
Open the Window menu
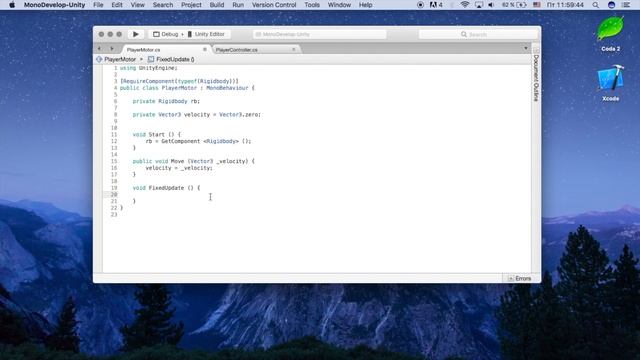click(x=339, y=5)
